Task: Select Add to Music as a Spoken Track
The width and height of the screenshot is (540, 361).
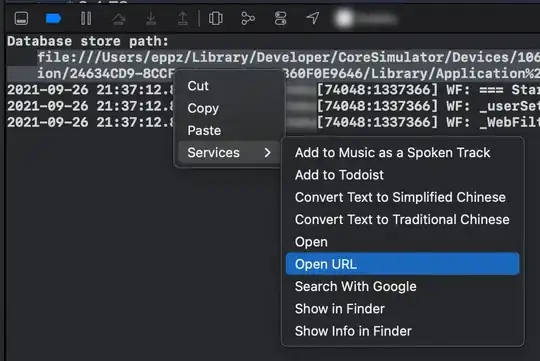Action: pos(403,153)
